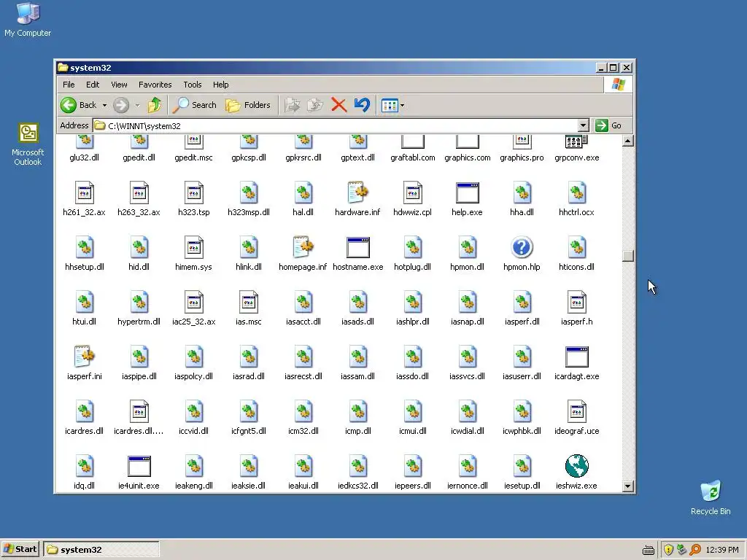The height and width of the screenshot is (560, 747).
Task: Click the Views toolbar icon
Action: pos(390,105)
